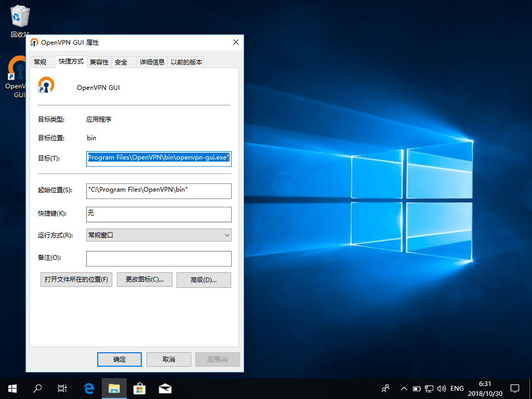Viewport: 532px width, 399px height.
Task: Open the Windows Start menu
Action: [12, 388]
